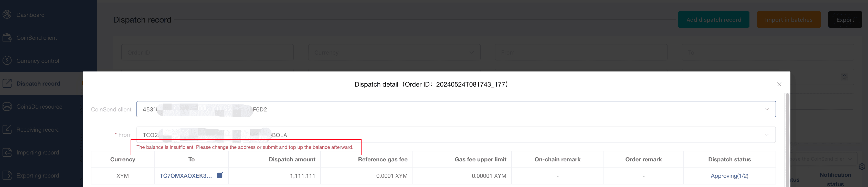Click the CoinsDo resource stack icon

7,107
